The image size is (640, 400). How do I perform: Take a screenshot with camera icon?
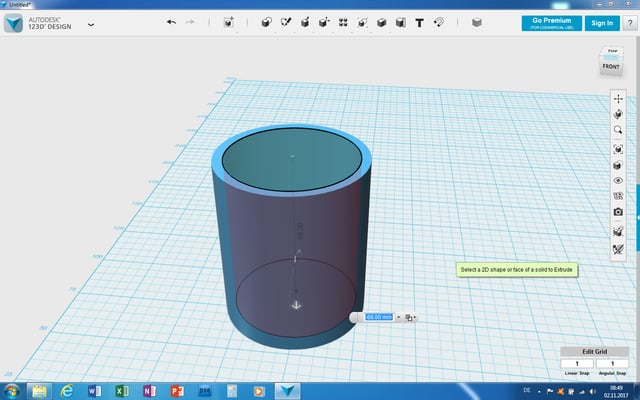[618, 212]
